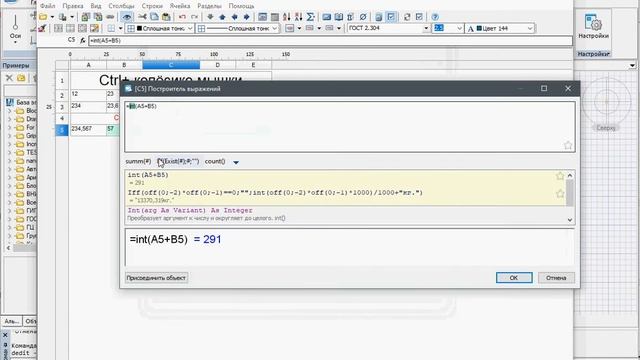Click the X delete icon in Примеры panel
Image resolution: width=640 pixels, height=360 pixels.
(9, 78)
